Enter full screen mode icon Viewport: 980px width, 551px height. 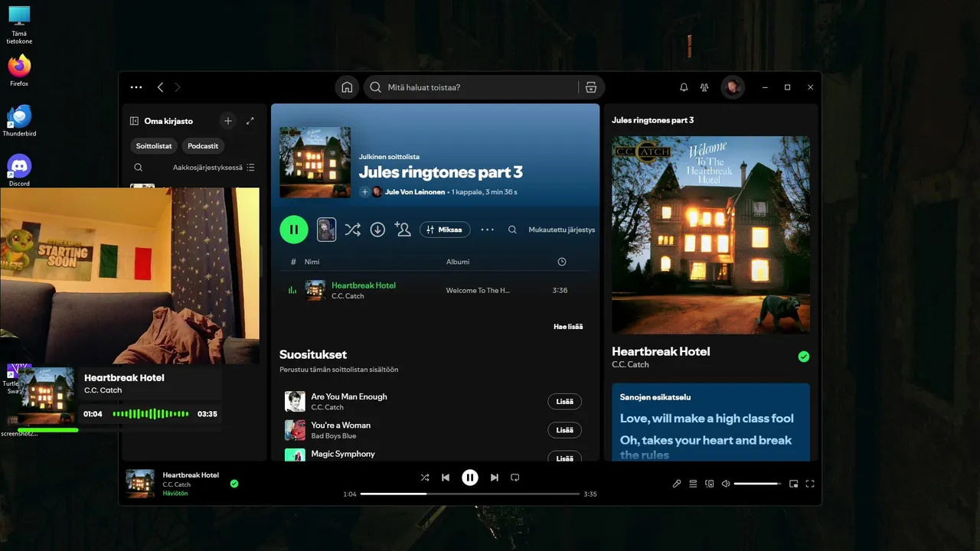(810, 484)
